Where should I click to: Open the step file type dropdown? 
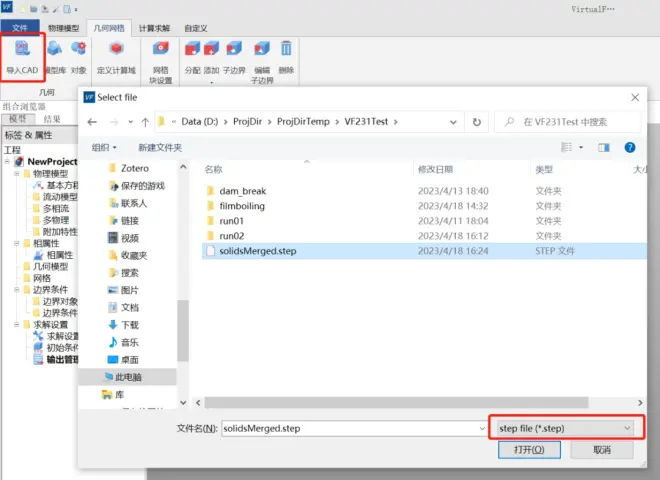[565, 428]
